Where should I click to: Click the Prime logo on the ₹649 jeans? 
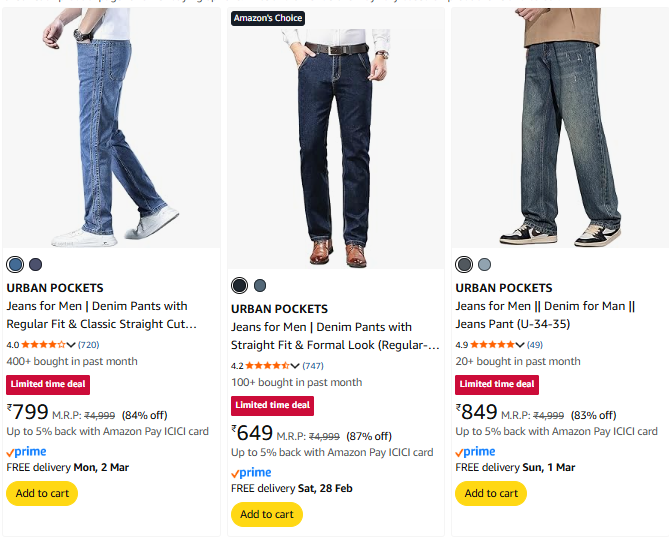point(251,472)
